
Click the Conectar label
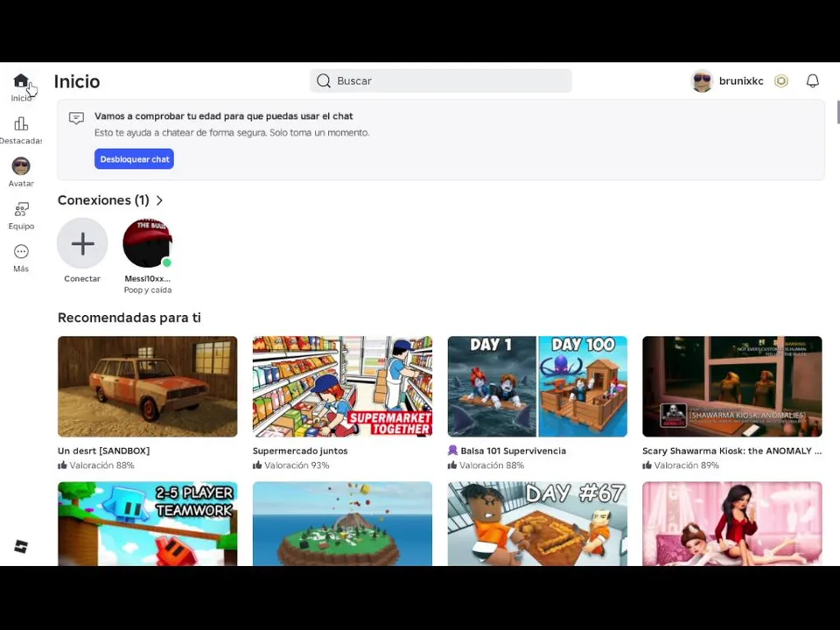point(82,278)
